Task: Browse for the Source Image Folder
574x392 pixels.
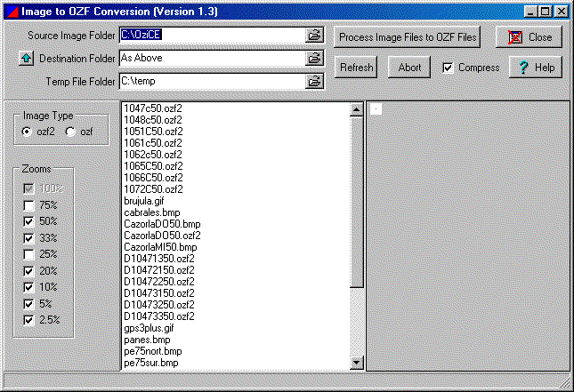Action: tap(314, 36)
